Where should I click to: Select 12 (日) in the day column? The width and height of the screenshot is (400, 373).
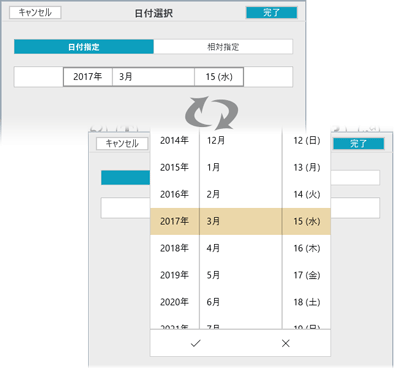(306, 140)
